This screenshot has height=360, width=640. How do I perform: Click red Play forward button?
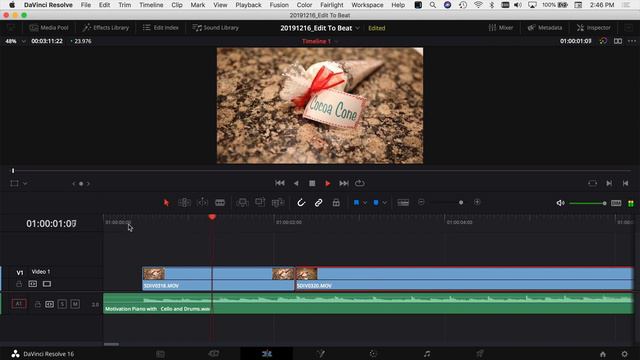(x=328, y=184)
